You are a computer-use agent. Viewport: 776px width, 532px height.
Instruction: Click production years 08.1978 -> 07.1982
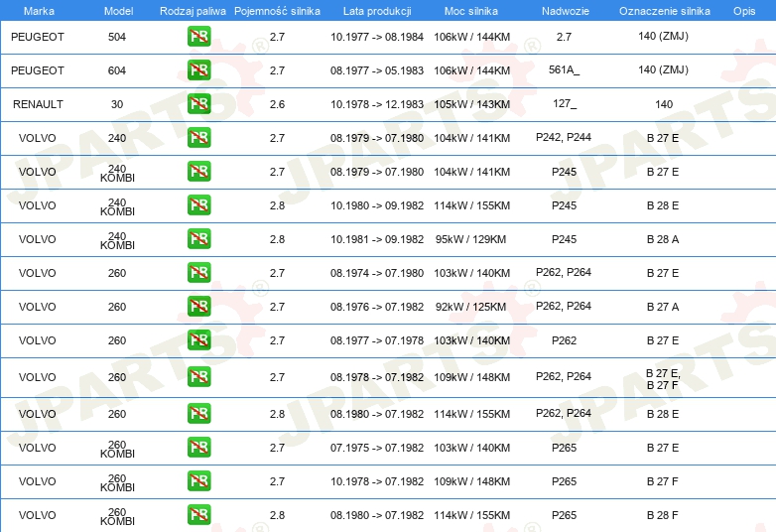pyautogui.click(x=377, y=377)
